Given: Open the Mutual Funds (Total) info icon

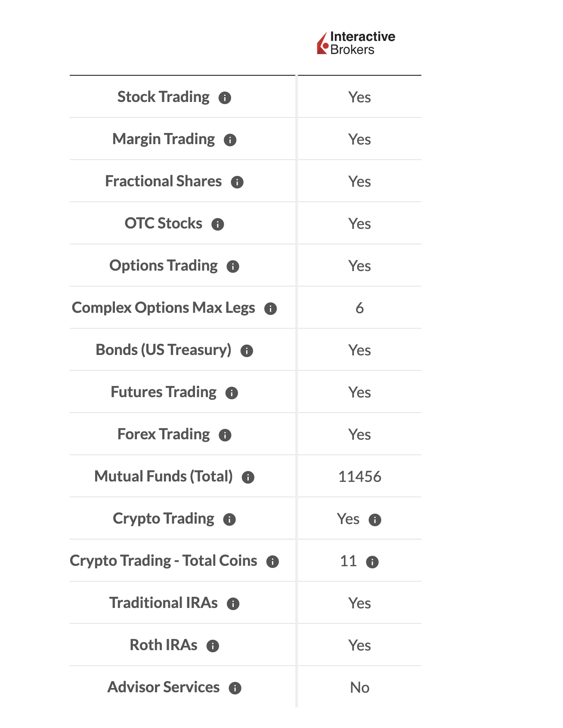Looking at the screenshot, I should (248, 478).
